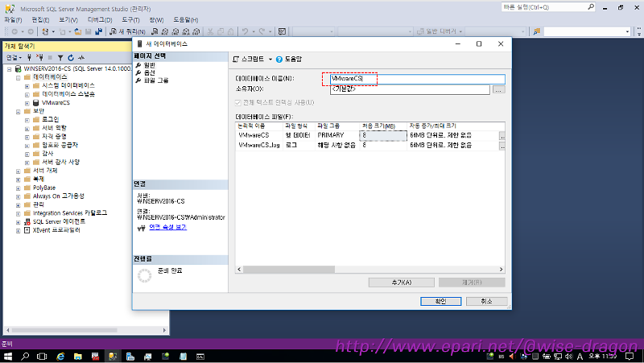Click the browse button next to owner field
644x363 pixels.
click(x=498, y=89)
